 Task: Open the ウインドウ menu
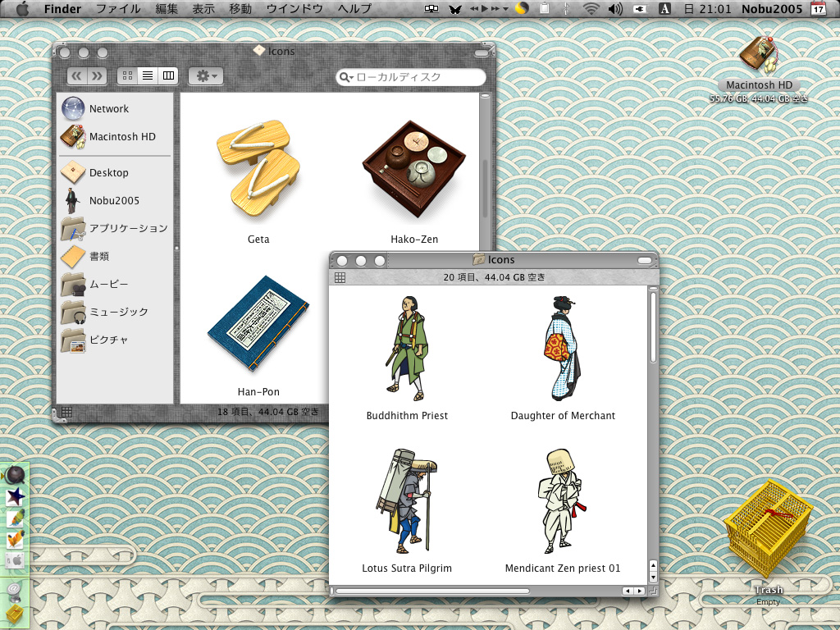[294, 8]
